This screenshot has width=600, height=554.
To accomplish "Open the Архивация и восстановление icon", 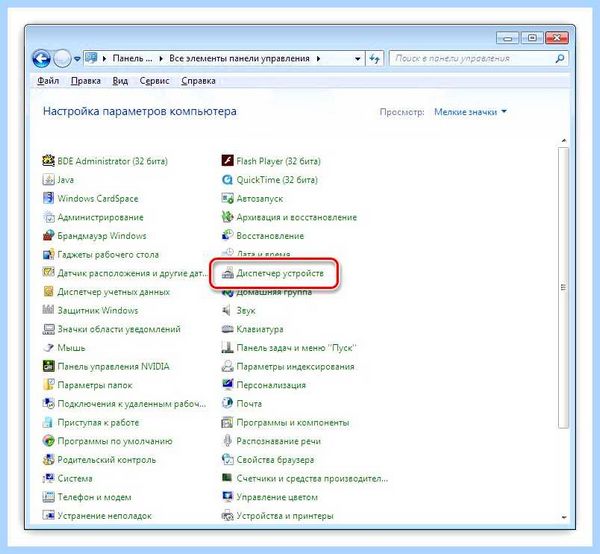I will coord(227,217).
